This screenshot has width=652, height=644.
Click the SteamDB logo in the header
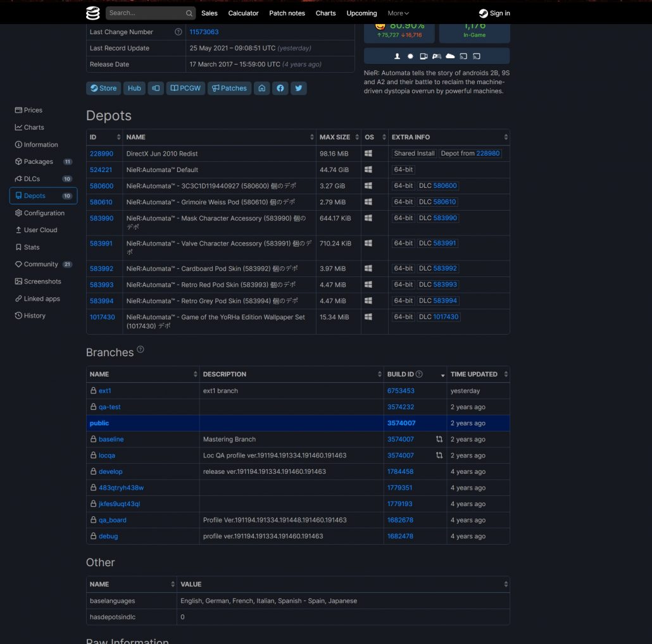(x=93, y=13)
